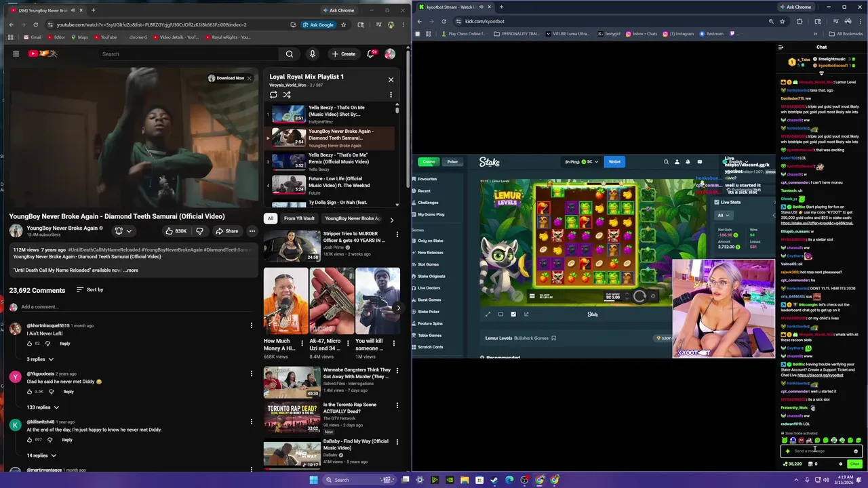Reload the kick.com/kyootbot page
Image resolution: width=868 pixels, height=488 pixels.
point(443,21)
